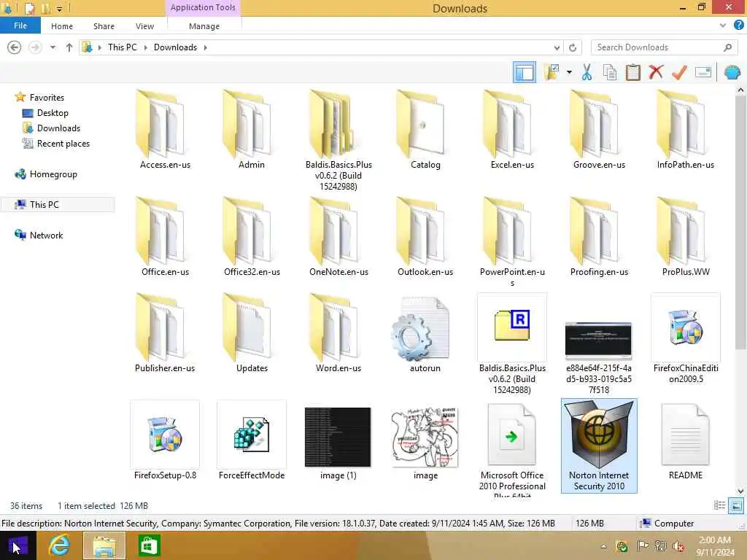This screenshot has height=560, width=747.
Task: Click the Copy icon in toolbar
Action: click(610, 73)
